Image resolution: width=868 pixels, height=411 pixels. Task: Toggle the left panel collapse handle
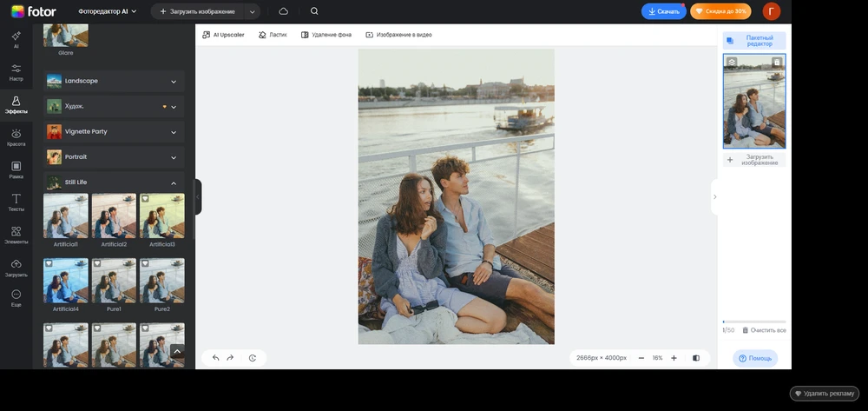198,196
